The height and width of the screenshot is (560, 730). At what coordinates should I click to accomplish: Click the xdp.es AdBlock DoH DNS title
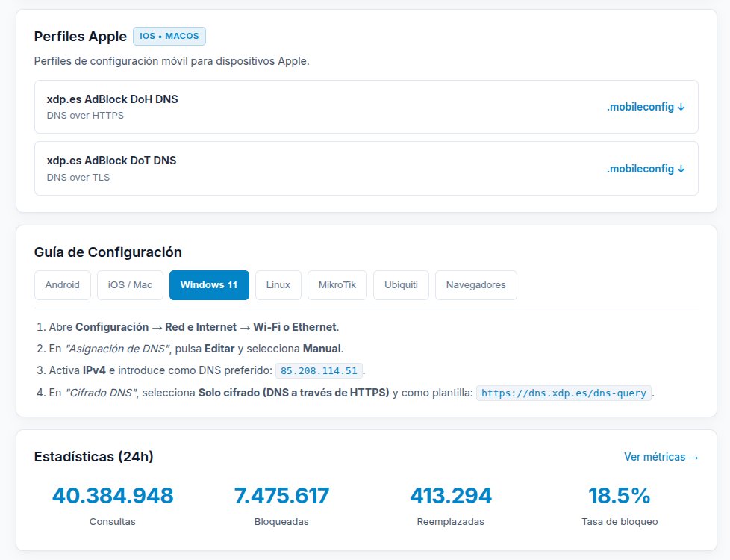coord(112,99)
